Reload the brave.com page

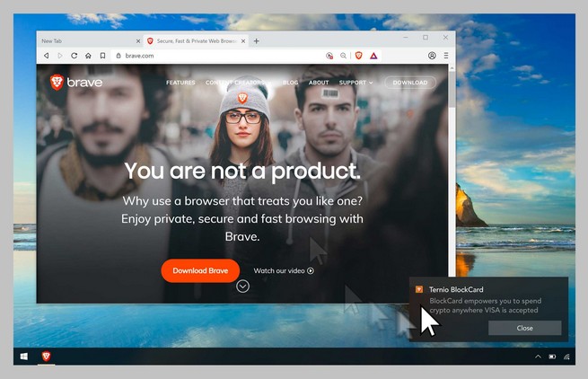pyautogui.click(x=74, y=56)
